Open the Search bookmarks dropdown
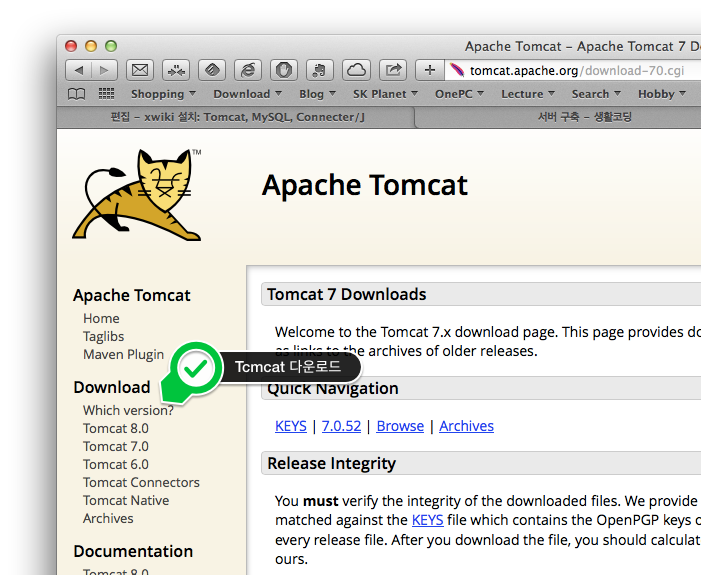The width and height of the screenshot is (701, 575). pos(596,94)
